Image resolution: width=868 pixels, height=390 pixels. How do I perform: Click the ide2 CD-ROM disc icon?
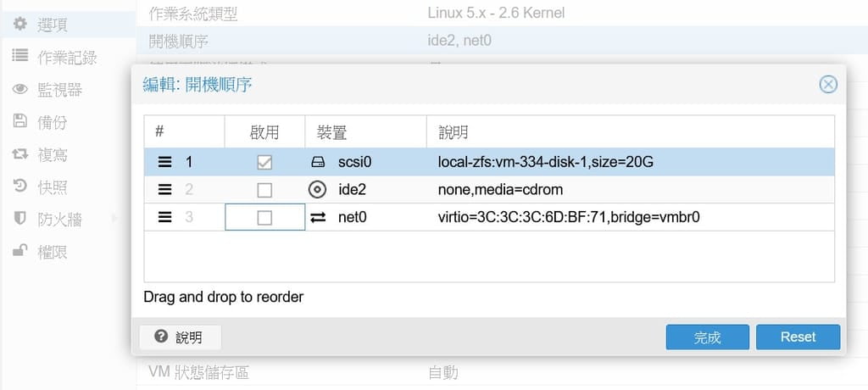click(318, 189)
